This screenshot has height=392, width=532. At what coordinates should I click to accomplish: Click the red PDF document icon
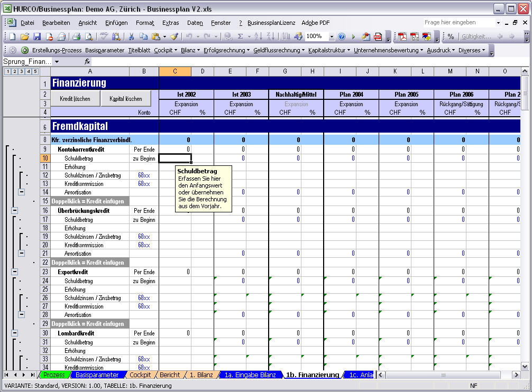(x=378, y=36)
